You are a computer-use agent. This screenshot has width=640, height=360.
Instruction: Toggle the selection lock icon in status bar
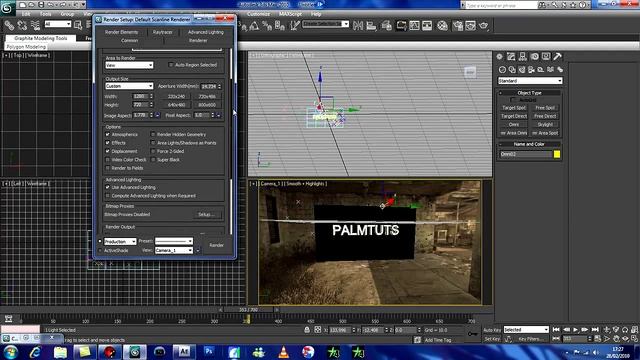tap(307, 330)
